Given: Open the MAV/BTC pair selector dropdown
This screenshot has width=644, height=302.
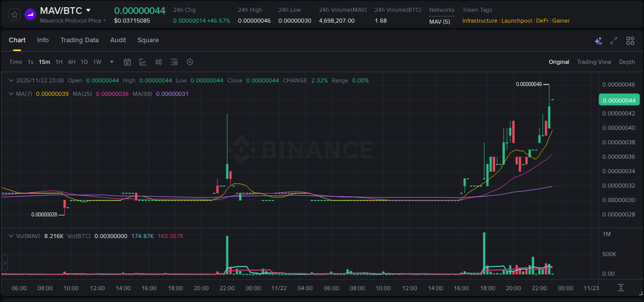Looking at the screenshot, I should [x=88, y=10].
